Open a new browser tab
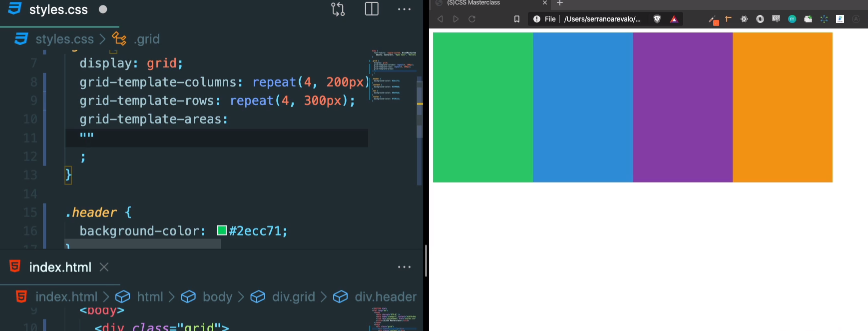The height and width of the screenshot is (331, 868). tap(560, 3)
